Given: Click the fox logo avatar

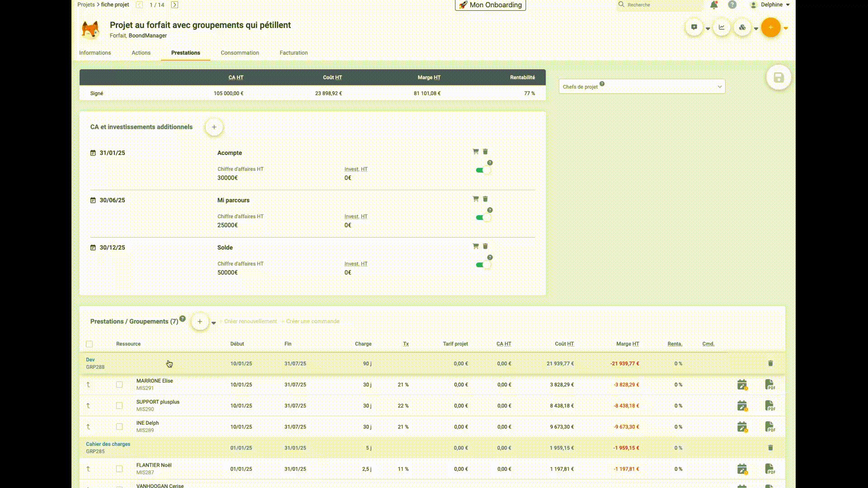Looking at the screenshot, I should click(90, 30).
